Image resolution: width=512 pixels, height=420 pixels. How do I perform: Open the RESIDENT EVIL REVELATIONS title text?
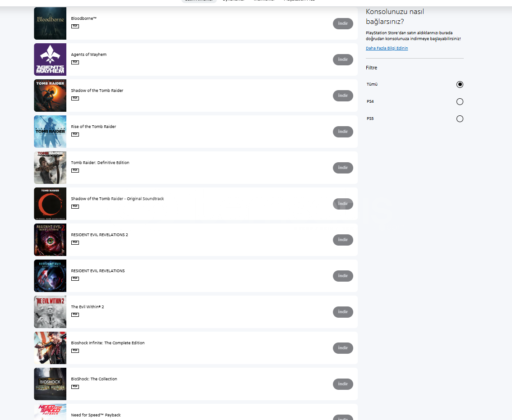click(x=98, y=271)
